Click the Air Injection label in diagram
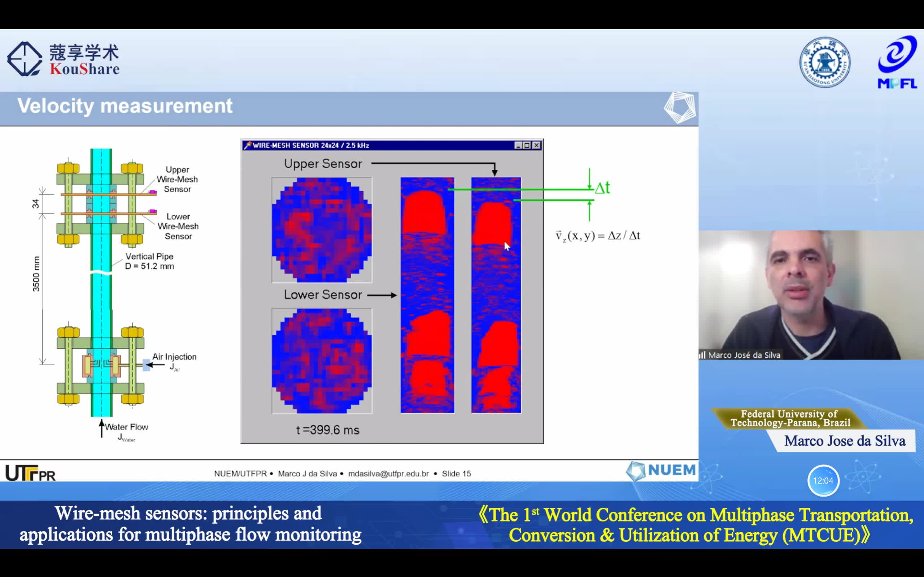This screenshot has width=924, height=577. pos(174,357)
